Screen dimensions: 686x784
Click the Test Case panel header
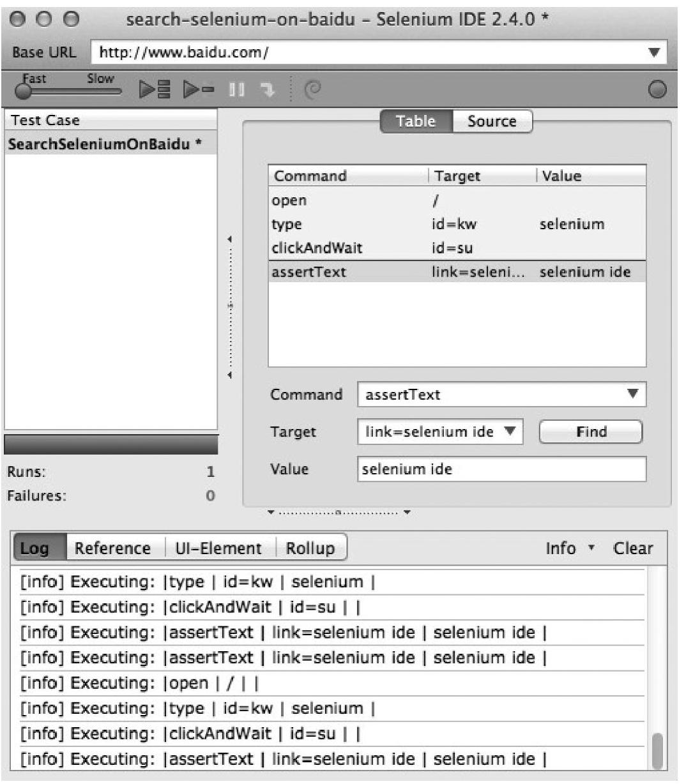point(111,120)
